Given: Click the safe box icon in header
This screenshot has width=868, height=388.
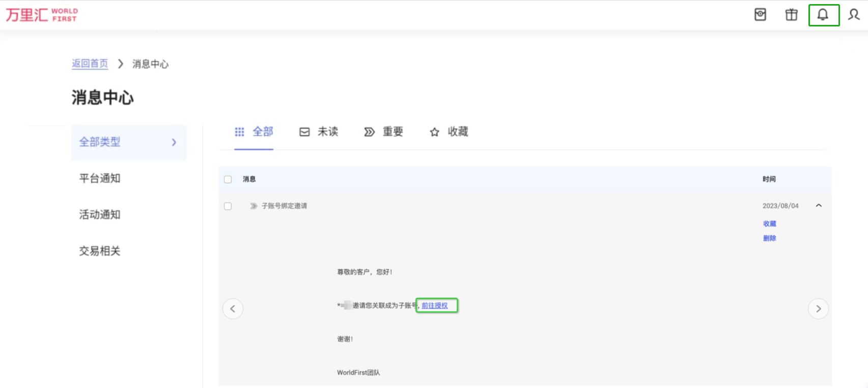Looking at the screenshot, I should [760, 15].
